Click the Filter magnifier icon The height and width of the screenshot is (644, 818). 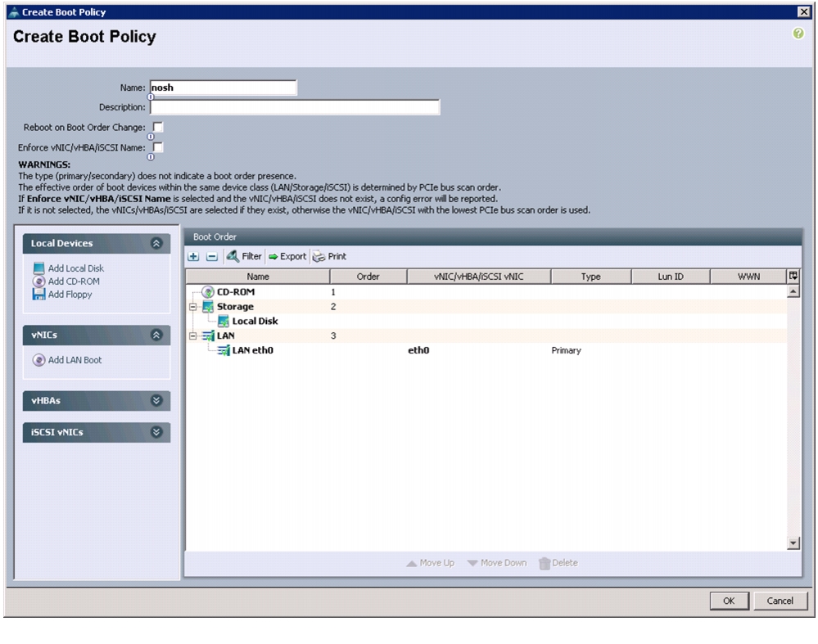pos(233,256)
